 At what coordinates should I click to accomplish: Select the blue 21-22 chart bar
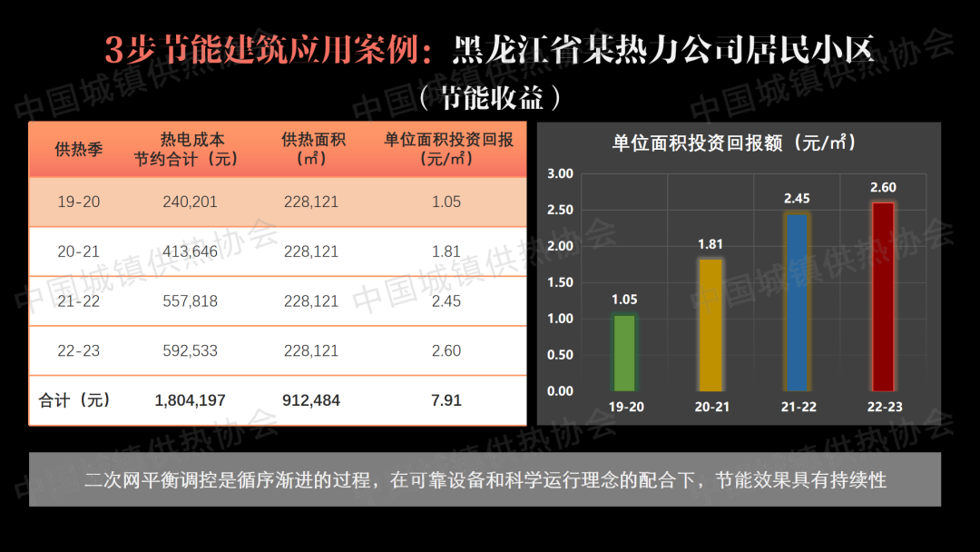[x=798, y=302]
